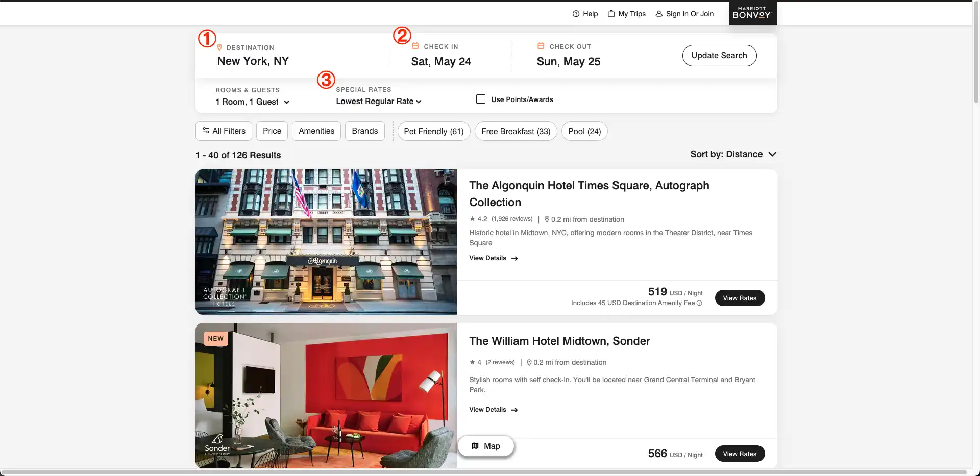980x476 pixels.
Task: Click the Help question mark icon
Action: [x=576, y=14]
